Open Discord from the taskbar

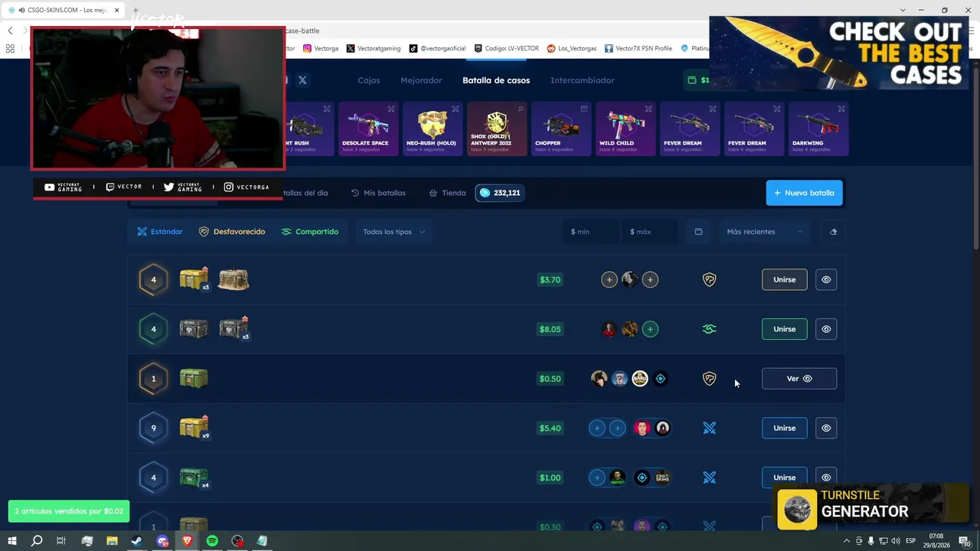pyautogui.click(x=162, y=541)
